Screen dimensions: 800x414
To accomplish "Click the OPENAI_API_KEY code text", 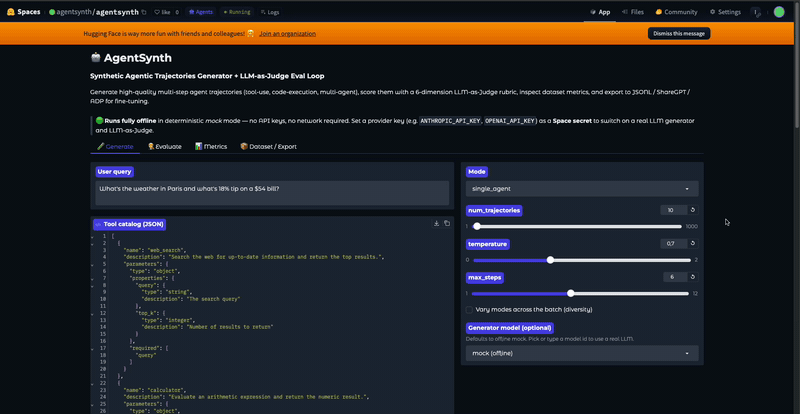I will point(510,121).
